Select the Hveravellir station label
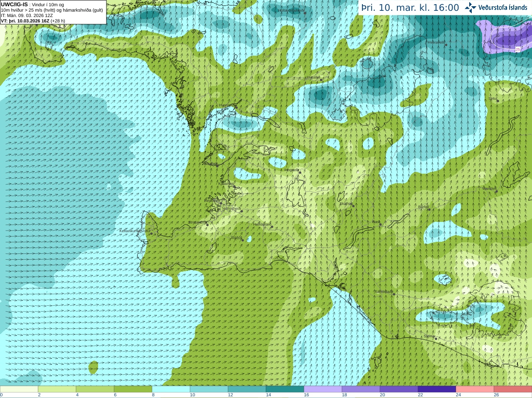Viewport: 532px width, 398px height. click(436, 42)
